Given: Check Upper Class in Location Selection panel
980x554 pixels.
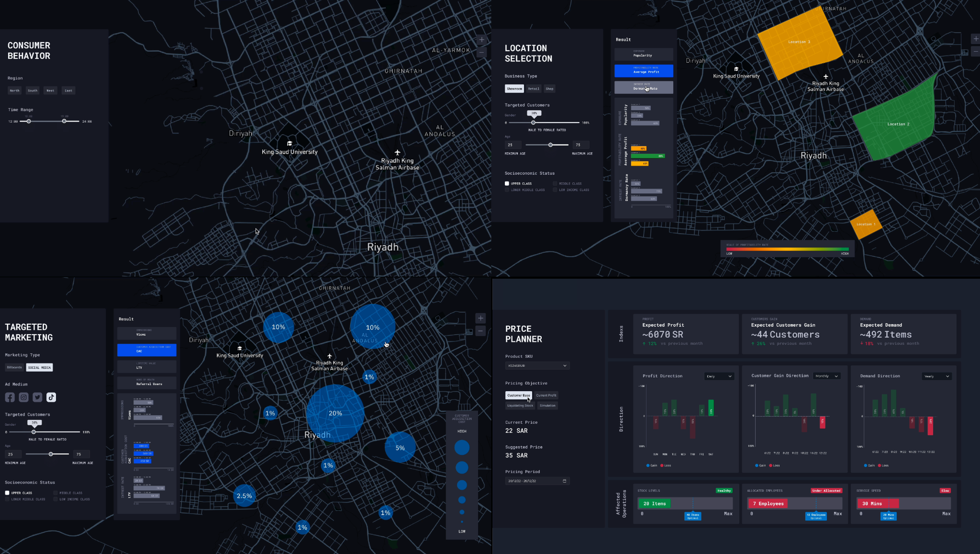Looking at the screenshot, I should coord(507,183).
